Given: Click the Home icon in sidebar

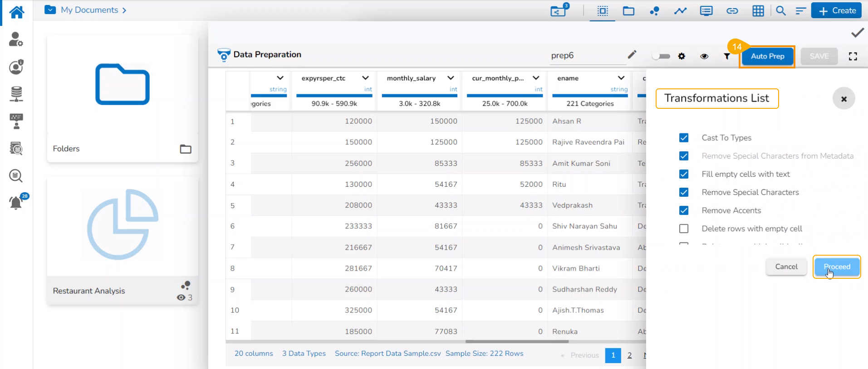Looking at the screenshot, I should click(x=17, y=12).
